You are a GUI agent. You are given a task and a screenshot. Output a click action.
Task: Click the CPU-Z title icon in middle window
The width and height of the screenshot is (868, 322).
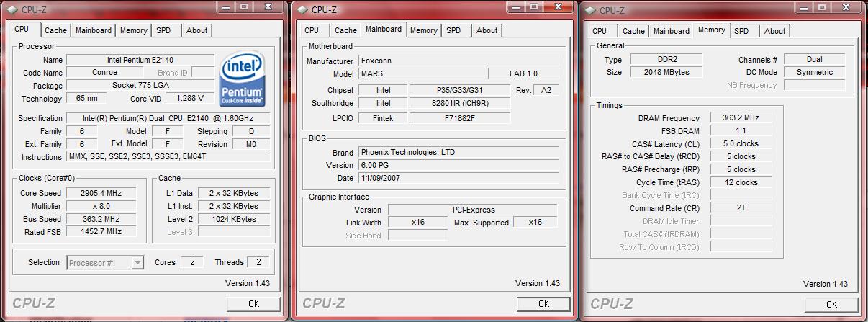click(x=302, y=9)
